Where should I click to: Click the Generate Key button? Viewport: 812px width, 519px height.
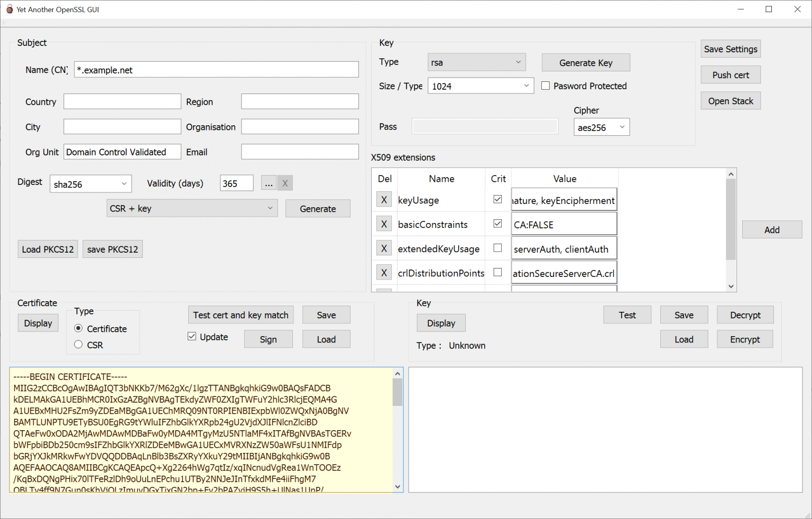pos(585,62)
